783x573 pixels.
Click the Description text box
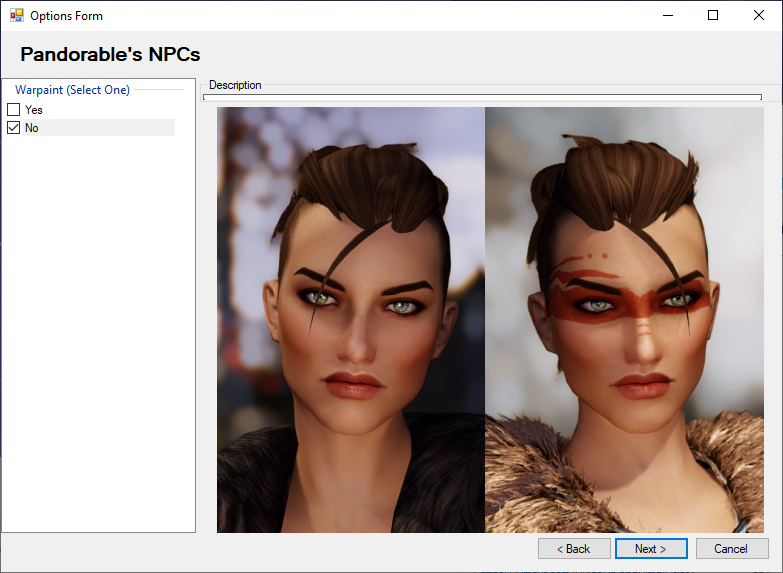click(482, 97)
